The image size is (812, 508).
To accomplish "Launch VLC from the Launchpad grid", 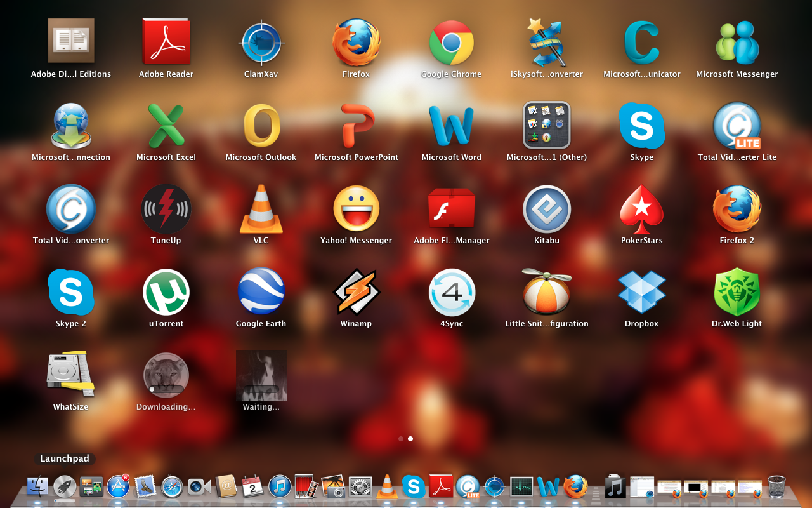I will point(261,209).
